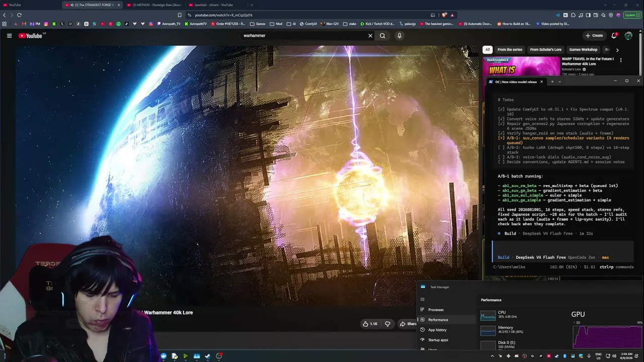
Task: Select the App history page in Task Manager
Action: (447, 330)
